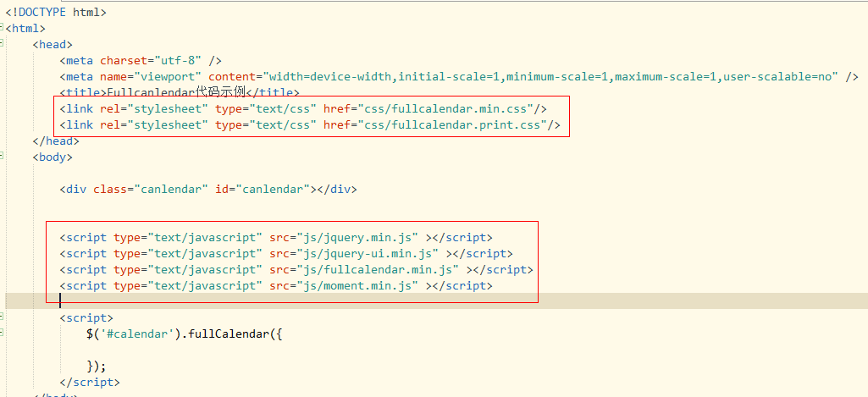Click the js/moment.min.js src value
Image resolution: width=868 pixels, height=397 pixels.
tap(357, 286)
